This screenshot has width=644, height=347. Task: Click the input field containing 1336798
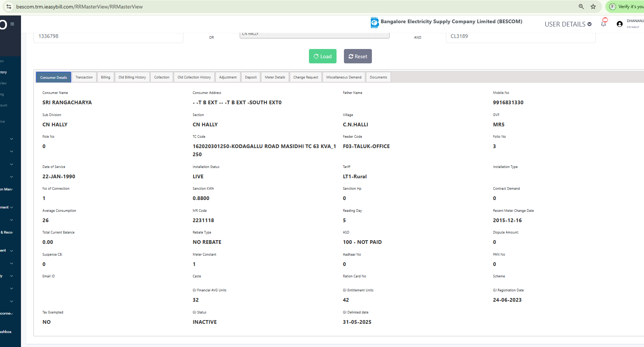point(108,36)
